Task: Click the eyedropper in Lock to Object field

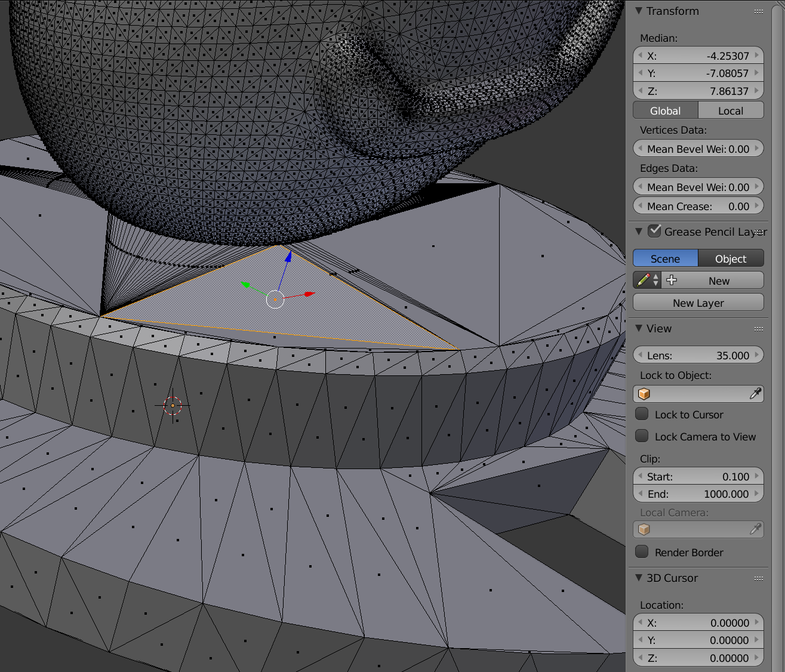Action: [x=757, y=393]
